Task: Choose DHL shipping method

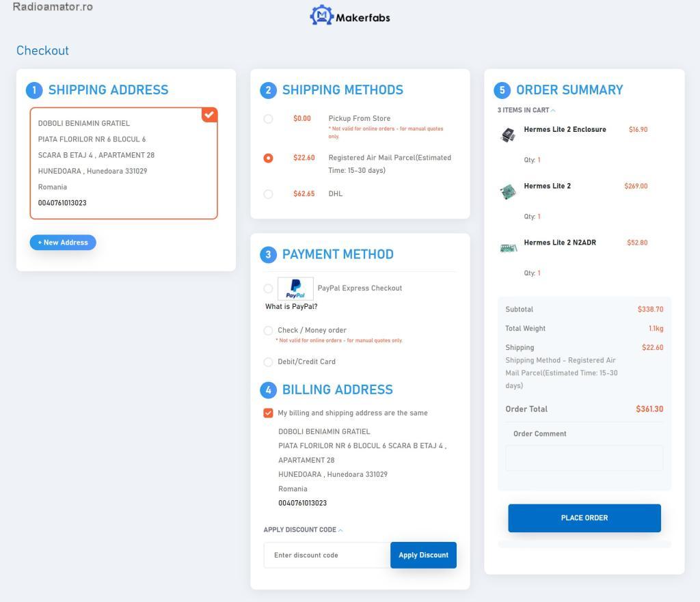Action: tap(268, 194)
